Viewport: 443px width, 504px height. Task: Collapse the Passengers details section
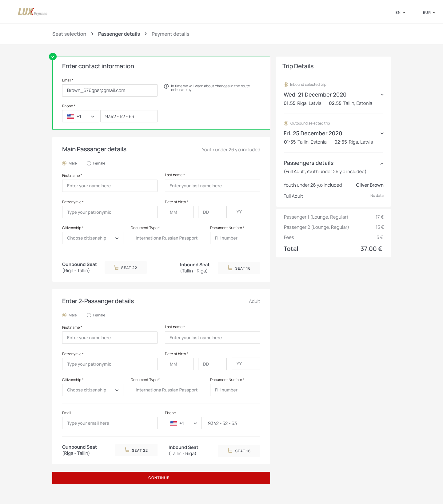pos(382,164)
